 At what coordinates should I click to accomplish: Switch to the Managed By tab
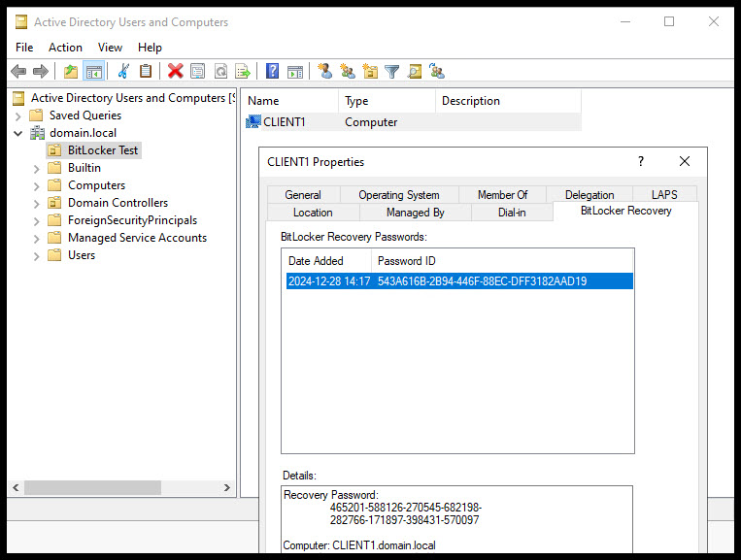coord(416,213)
